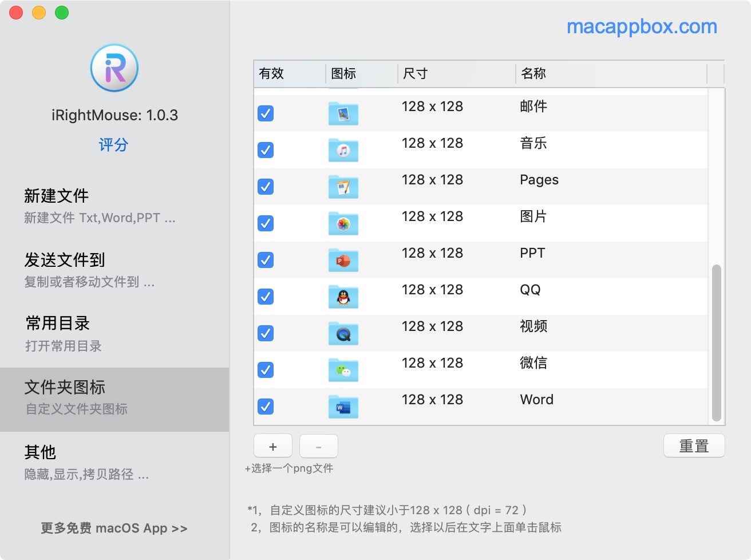Click the 尺寸 column header
The width and height of the screenshot is (751, 560).
pyautogui.click(x=457, y=74)
